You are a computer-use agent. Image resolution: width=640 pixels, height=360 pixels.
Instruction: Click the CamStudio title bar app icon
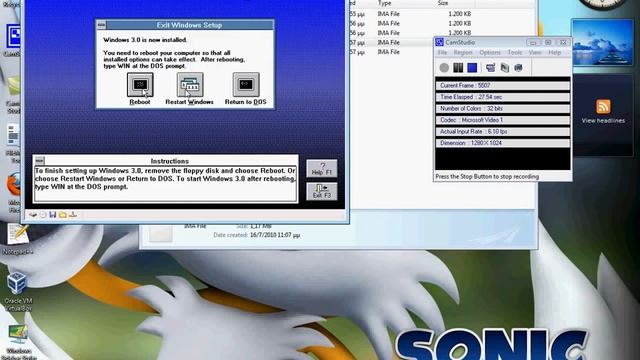click(440, 42)
